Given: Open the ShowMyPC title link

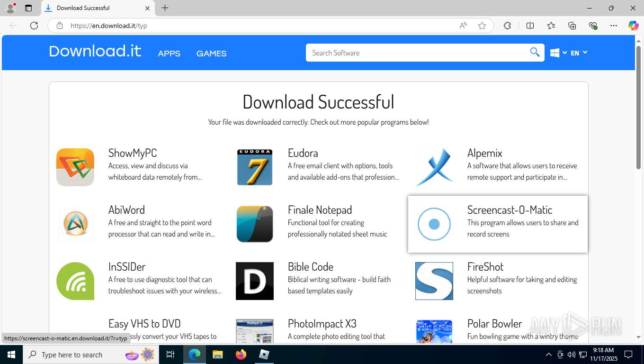Looking at the screenshot, I should tap(133, 153).
